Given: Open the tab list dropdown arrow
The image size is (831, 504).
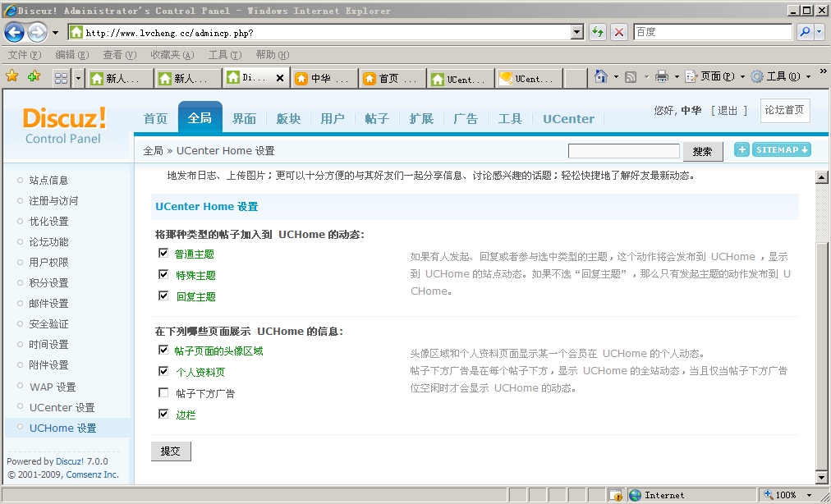Looking at the screenshot, I should point(78,79).
